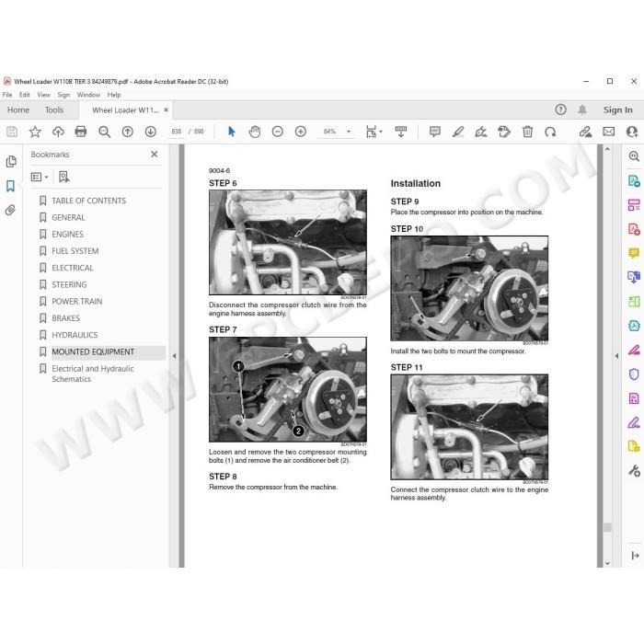
Task: Click the Sign In link
Action: [617, 109]
